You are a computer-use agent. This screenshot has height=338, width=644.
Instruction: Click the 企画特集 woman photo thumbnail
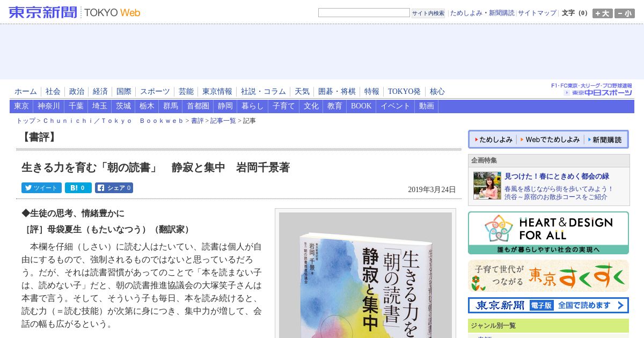click(487, 186)
